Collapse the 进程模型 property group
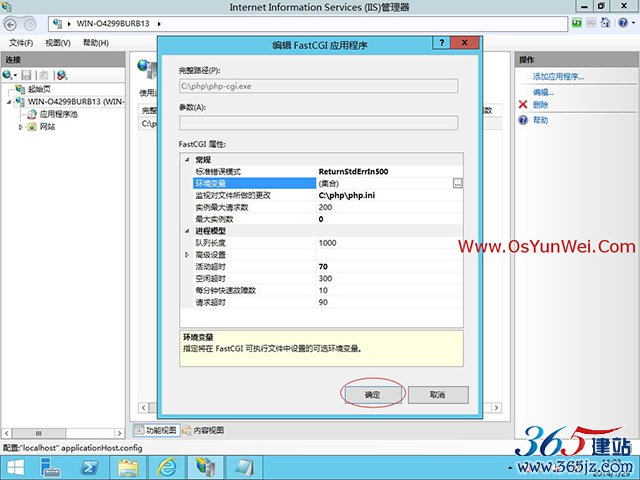Image resolution: width=640 pixels, height=480 pixels. pyautogui.click(x=187, y=231)
